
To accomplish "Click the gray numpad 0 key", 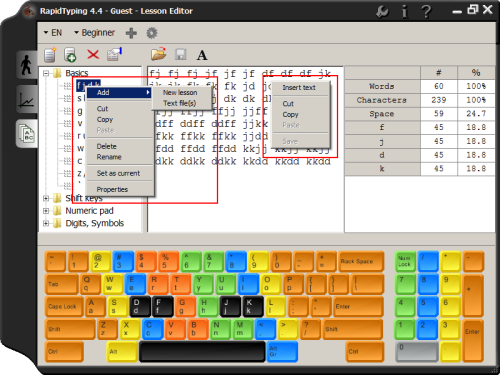I will 416,352.
